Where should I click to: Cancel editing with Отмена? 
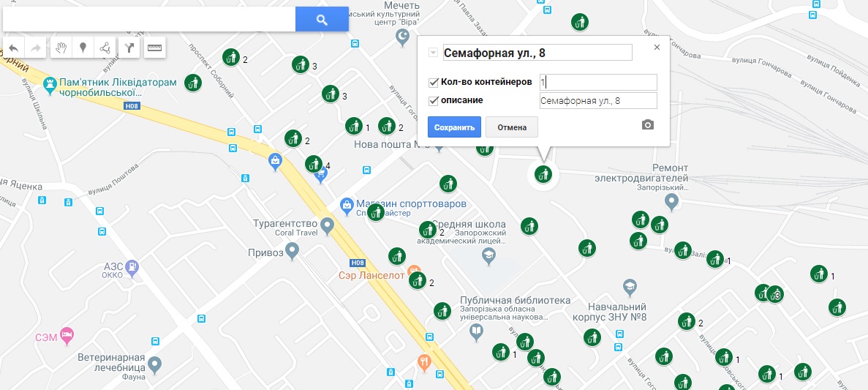click(511, 127)
